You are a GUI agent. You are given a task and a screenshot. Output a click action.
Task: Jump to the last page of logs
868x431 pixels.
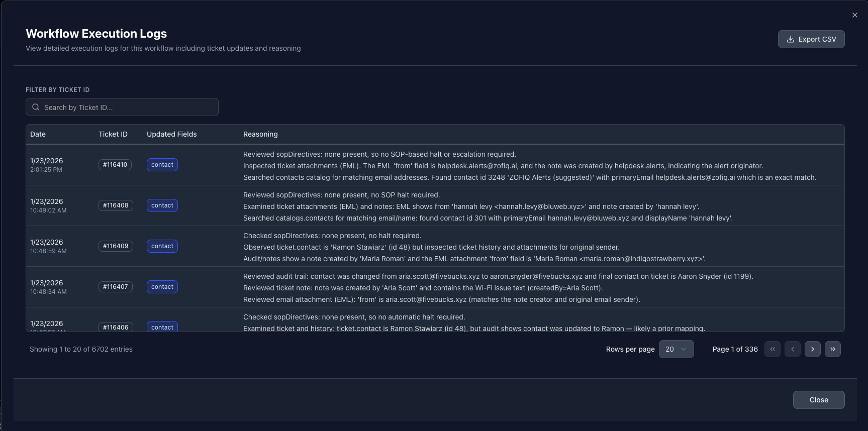click(x=833, y=349)
